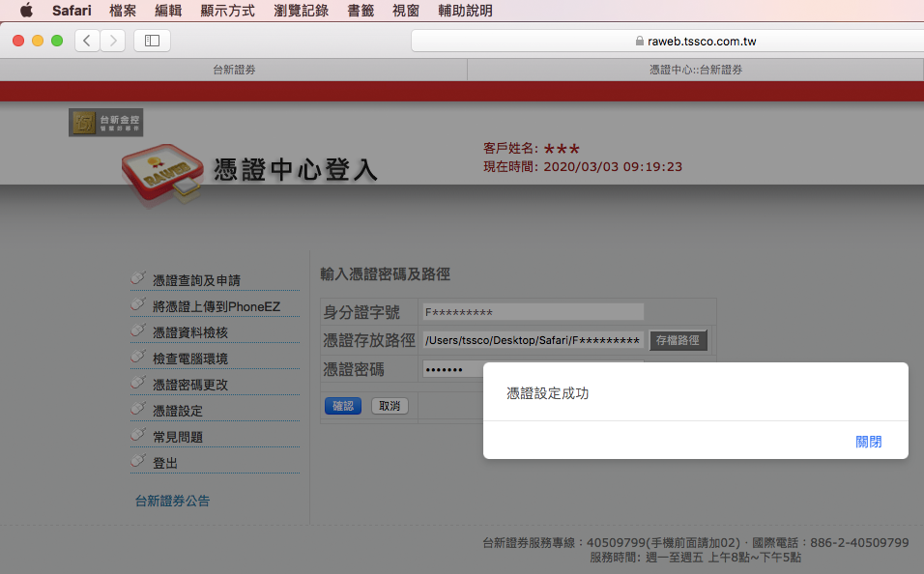Image resolution: width=924 pixels, height=574 pixels.
Task: Open the 視窗 menu
Action: [406, 11]
